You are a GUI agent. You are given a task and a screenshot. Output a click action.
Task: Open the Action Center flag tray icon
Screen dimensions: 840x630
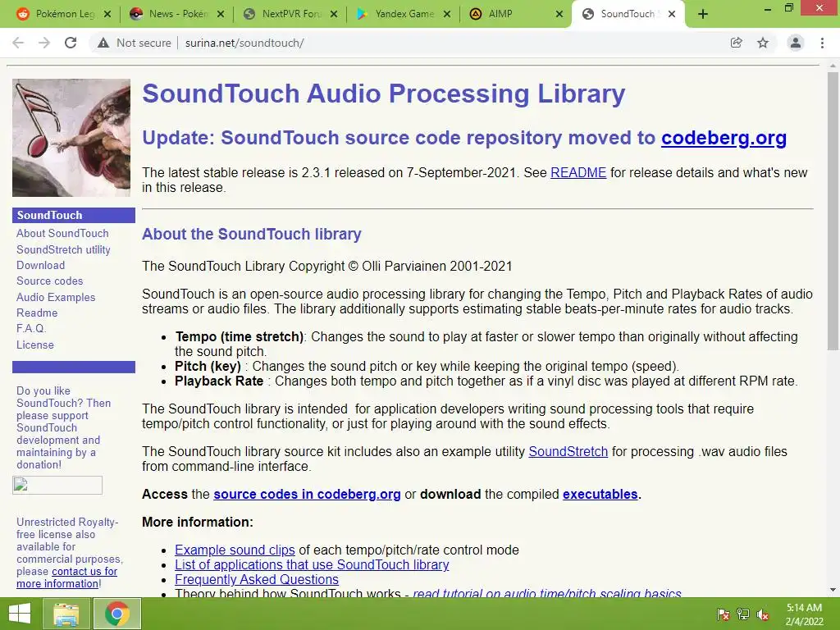point(724,614)
